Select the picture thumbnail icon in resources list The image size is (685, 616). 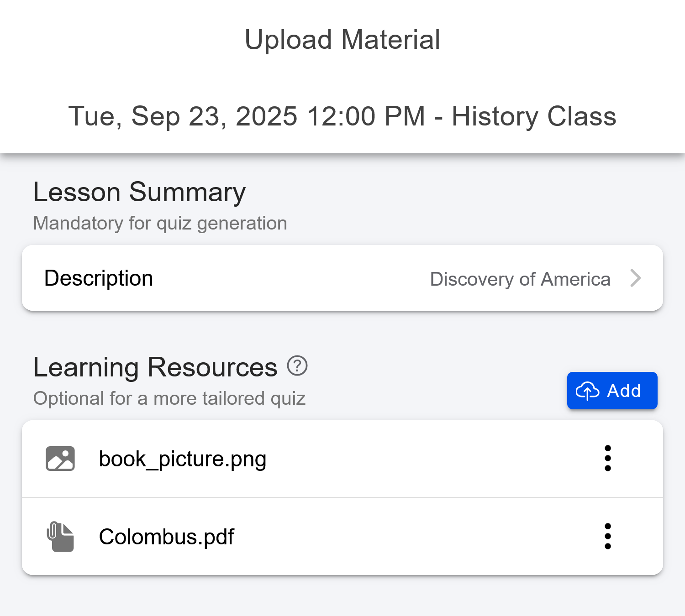click(61, 459)
